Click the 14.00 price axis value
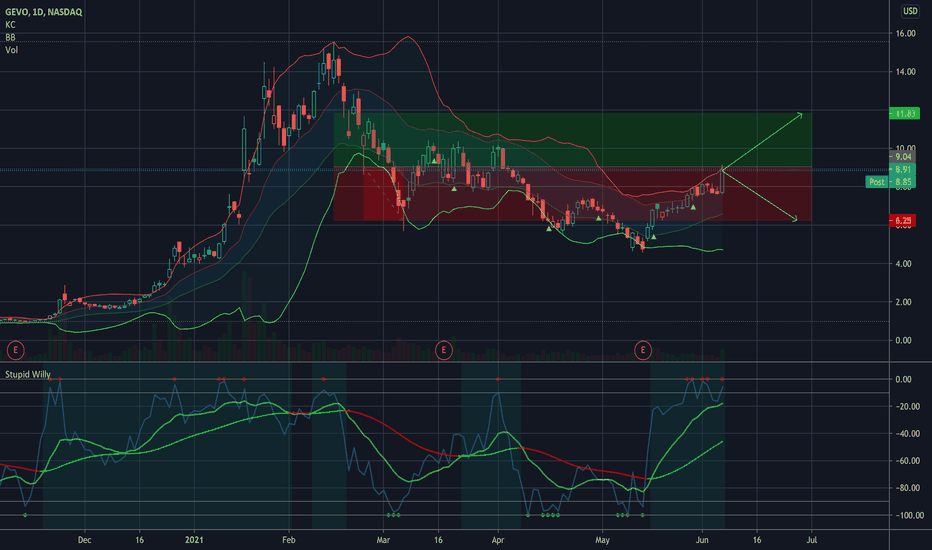Screen dimensions: 932x550 [905, 72]
